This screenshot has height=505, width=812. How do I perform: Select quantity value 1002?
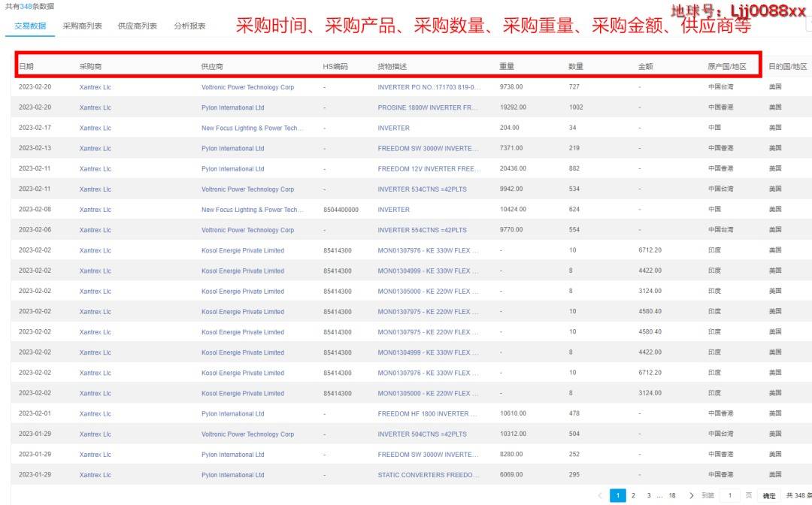pyautogui.click(x=576, y=107)
